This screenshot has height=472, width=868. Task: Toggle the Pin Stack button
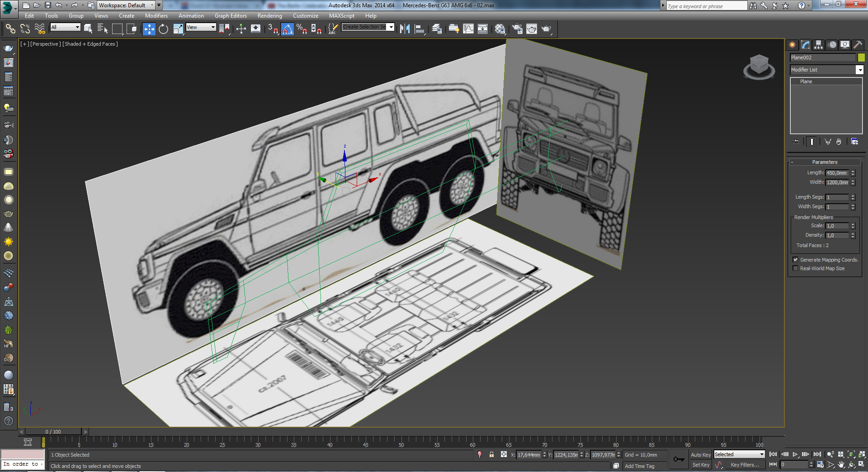coord(796,142)
